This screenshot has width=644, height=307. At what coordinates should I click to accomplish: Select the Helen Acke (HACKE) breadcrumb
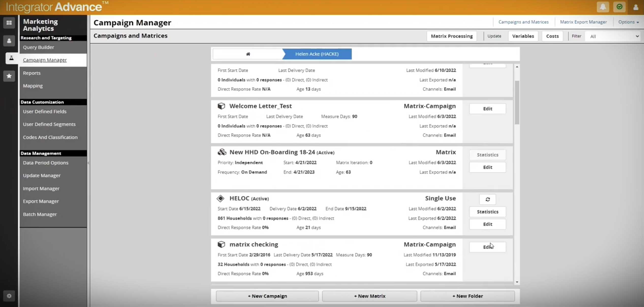pyautogui.click(x=317, y=54)
